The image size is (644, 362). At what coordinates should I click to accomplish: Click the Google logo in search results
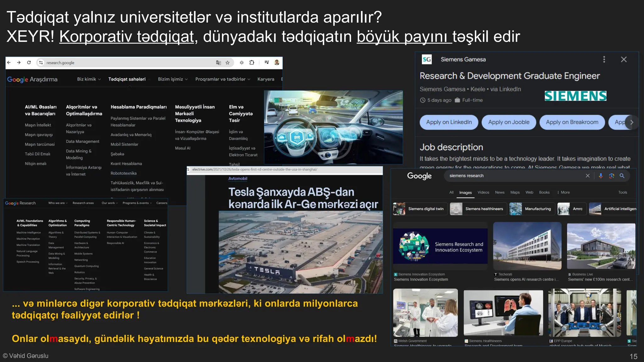[x=419, y=176]
